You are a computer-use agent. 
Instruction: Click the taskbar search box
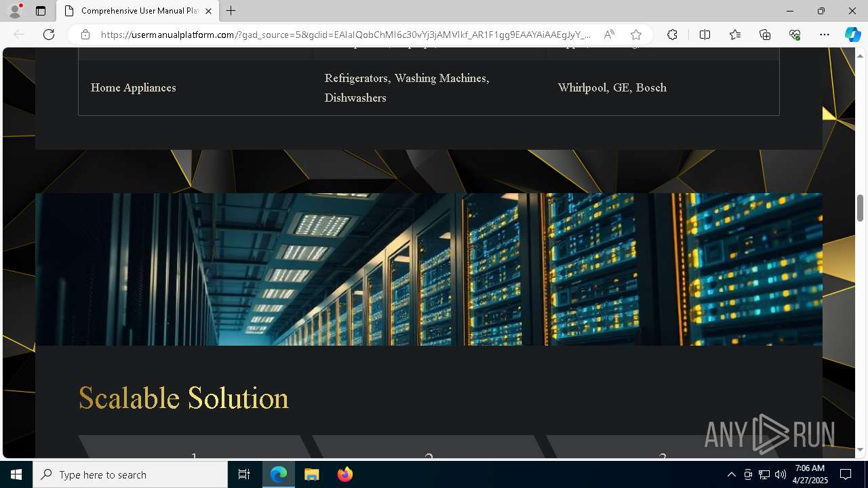coord(130,474)
